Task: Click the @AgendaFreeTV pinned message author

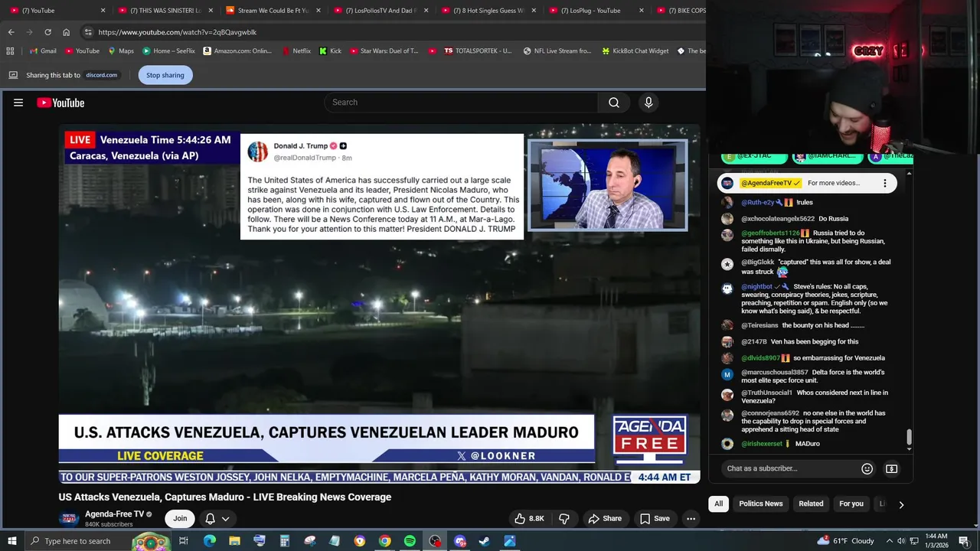Action: (x=766, y=183)
